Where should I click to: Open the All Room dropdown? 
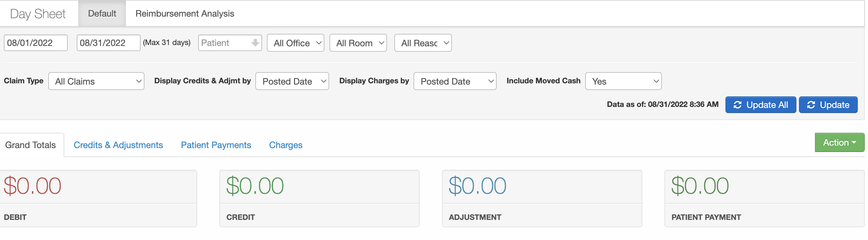358,43
